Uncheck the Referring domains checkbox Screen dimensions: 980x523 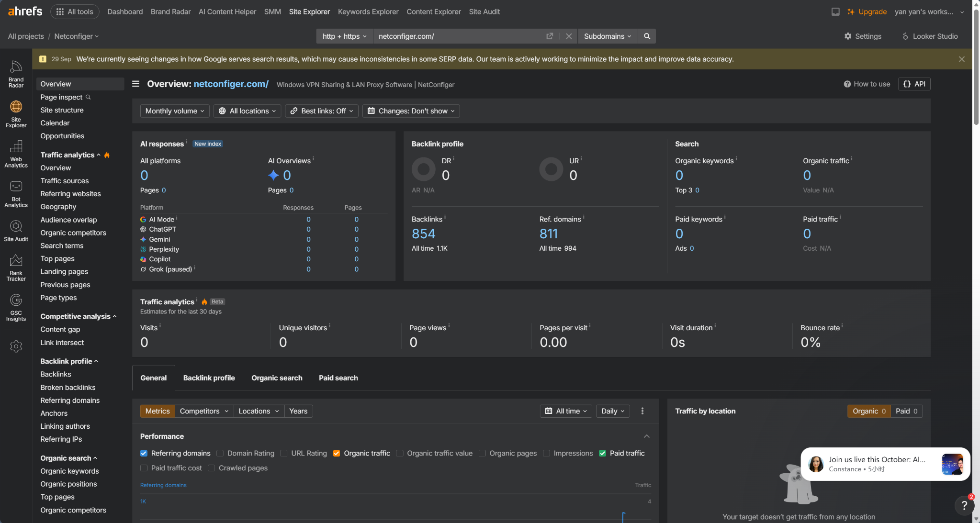[144, 453]
